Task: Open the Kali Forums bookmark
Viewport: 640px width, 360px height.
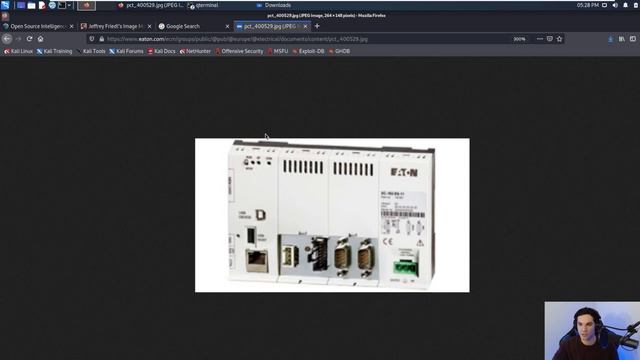Action: 127,51
